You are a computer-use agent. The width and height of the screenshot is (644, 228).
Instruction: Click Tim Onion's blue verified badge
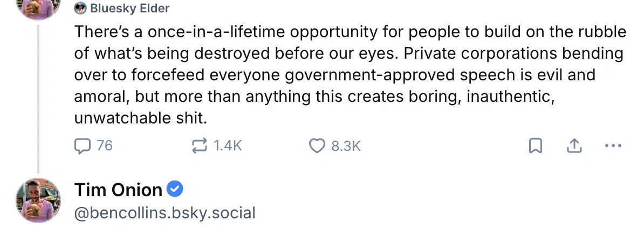[175, 189]
